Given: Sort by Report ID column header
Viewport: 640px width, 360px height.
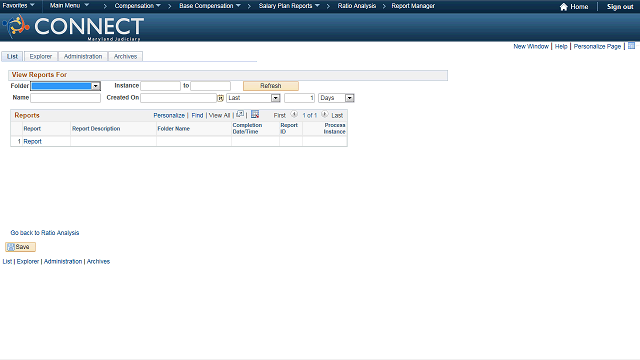Looking at the screenshot, I should click(x=289, y=128).
